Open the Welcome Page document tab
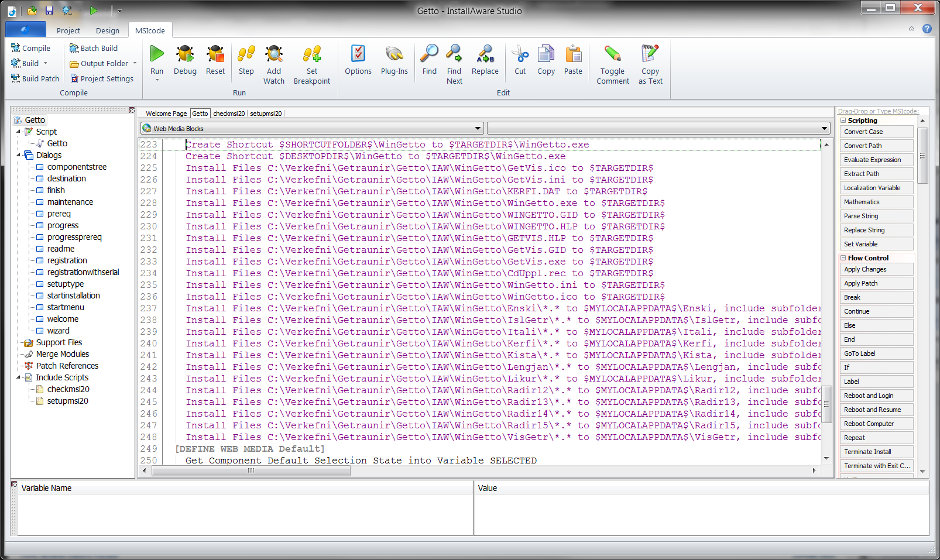This screenshot has width=940, height=560. tap(166, 114)
